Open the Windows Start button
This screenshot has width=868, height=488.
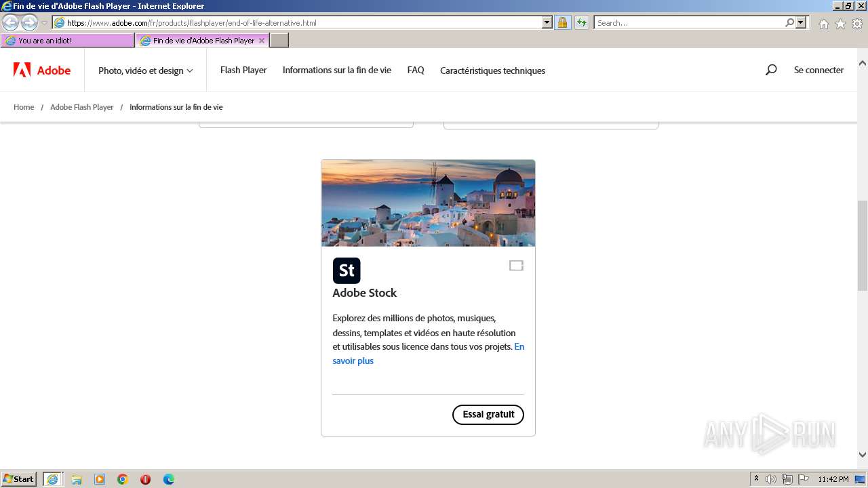[19, 479]
